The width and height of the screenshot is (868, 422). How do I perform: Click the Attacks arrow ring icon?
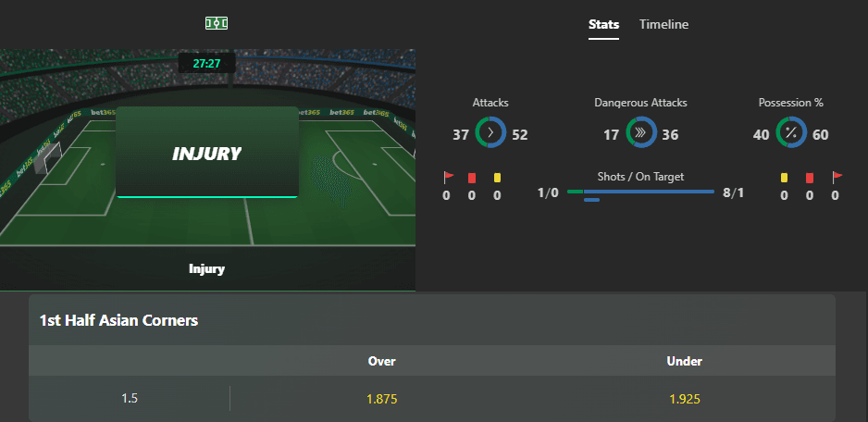(490, 132)
